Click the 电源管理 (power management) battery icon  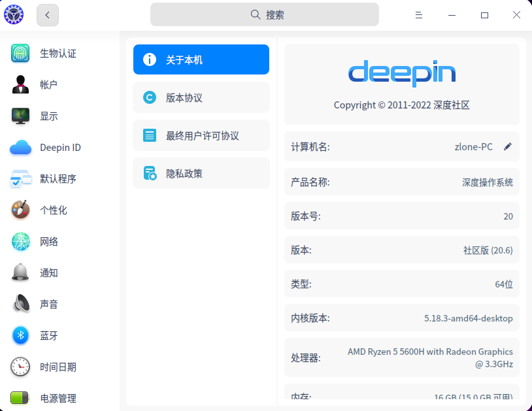click(20, 398)
